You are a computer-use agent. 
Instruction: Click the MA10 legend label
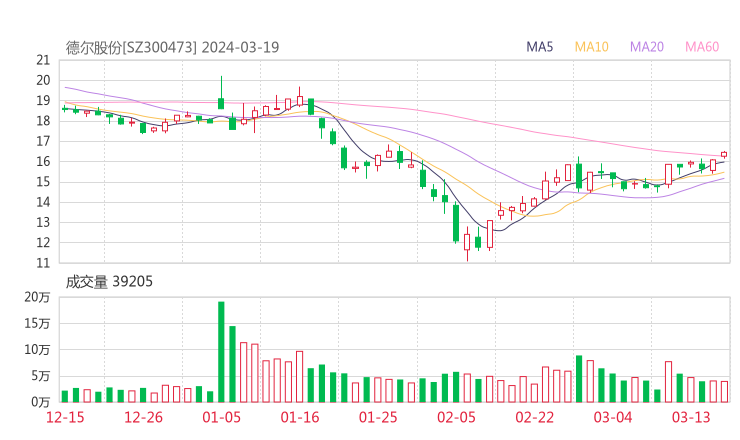591,47
